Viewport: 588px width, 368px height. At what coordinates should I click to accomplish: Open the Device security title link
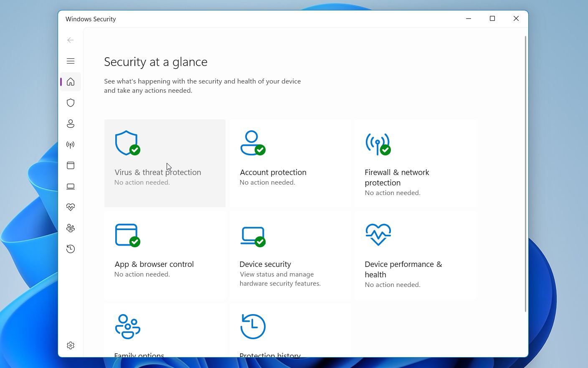pos(265,264)
